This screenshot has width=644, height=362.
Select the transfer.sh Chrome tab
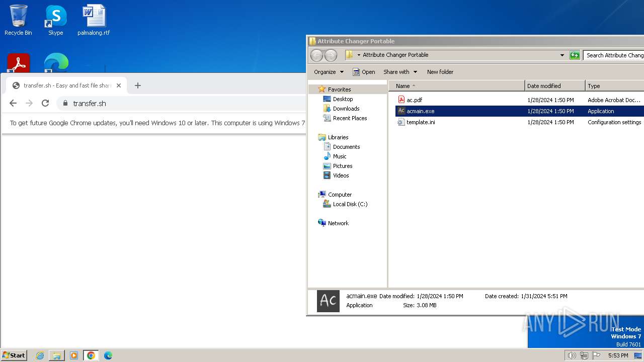(66, 85)
